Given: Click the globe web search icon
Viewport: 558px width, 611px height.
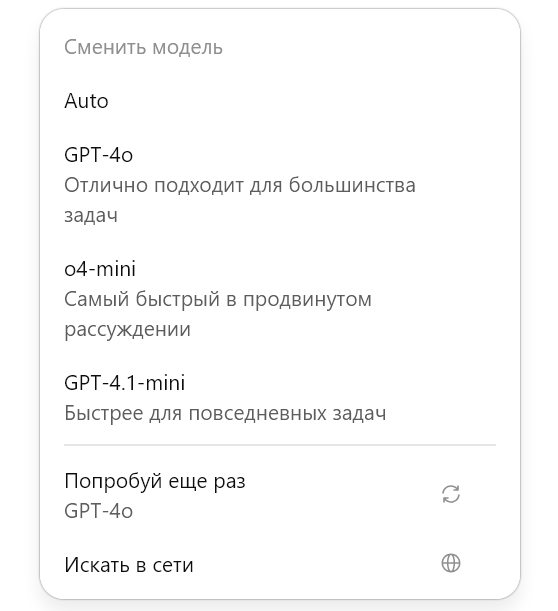Looking at the screenshot, I should point(451,563).
